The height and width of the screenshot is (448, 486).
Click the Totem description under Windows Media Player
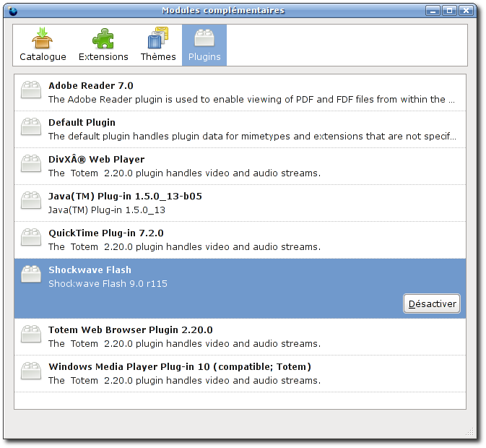coord(184,381)
